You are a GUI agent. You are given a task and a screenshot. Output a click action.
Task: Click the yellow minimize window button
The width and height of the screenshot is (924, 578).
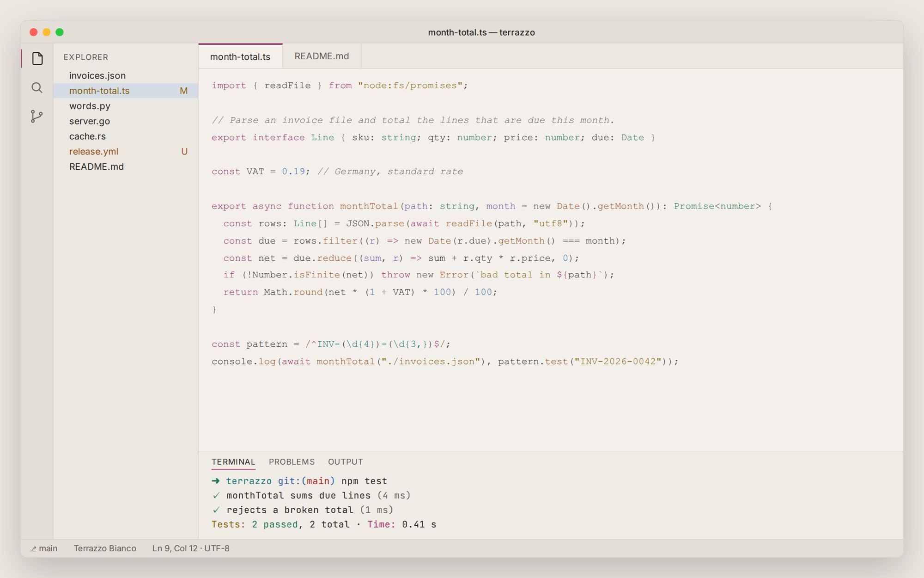[46, 32]
